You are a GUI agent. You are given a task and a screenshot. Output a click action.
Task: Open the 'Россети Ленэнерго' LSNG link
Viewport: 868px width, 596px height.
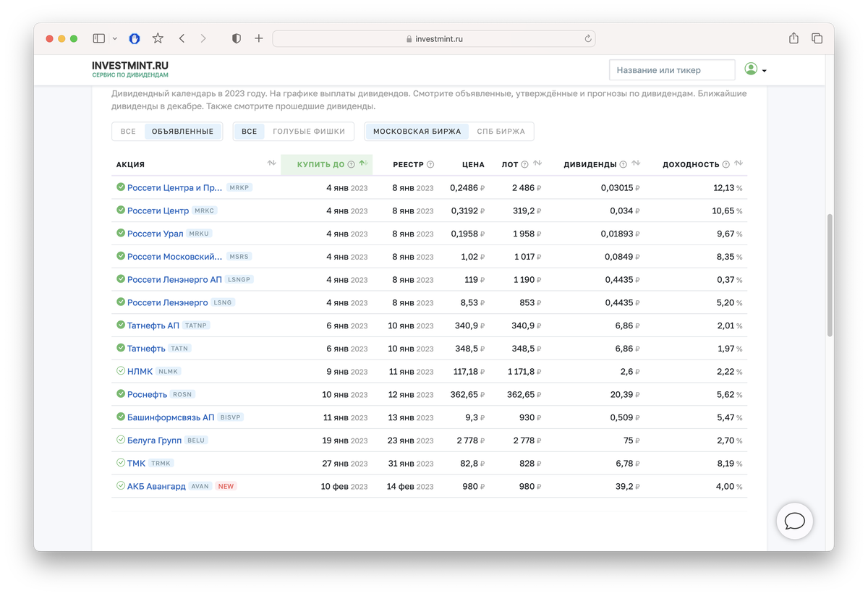click(167, 303)
